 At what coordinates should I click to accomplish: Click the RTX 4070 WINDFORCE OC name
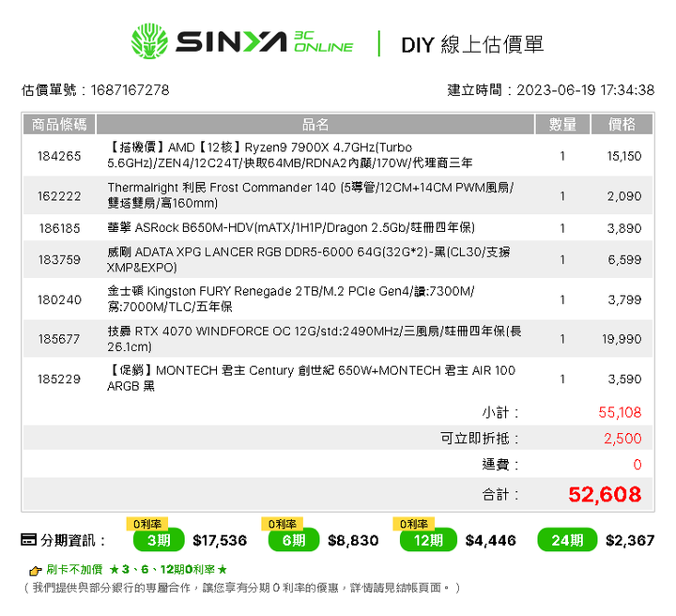[x=315, y=339]
